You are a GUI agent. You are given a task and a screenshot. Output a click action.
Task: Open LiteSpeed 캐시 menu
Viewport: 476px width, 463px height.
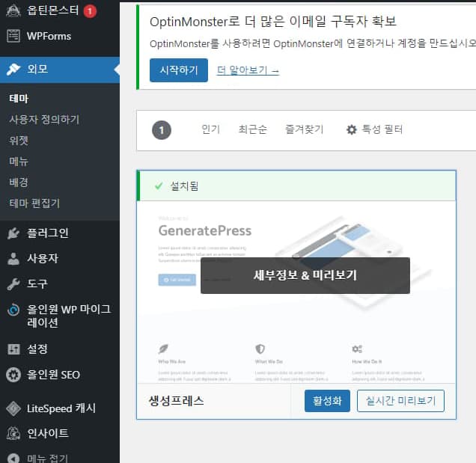[60, 408]
